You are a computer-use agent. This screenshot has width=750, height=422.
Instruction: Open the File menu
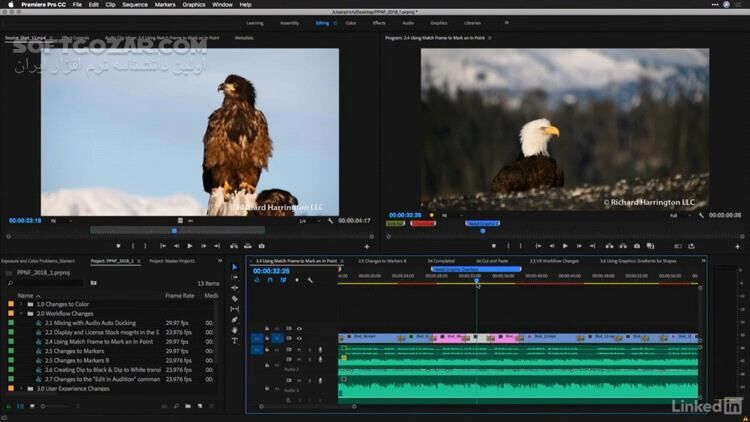77,4
